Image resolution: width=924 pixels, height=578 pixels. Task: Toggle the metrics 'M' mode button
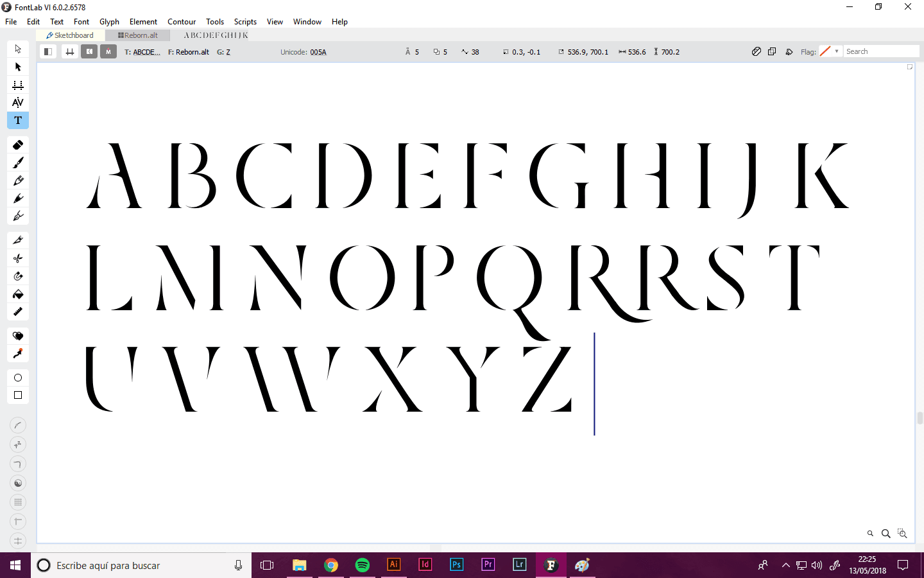(108, 51)
